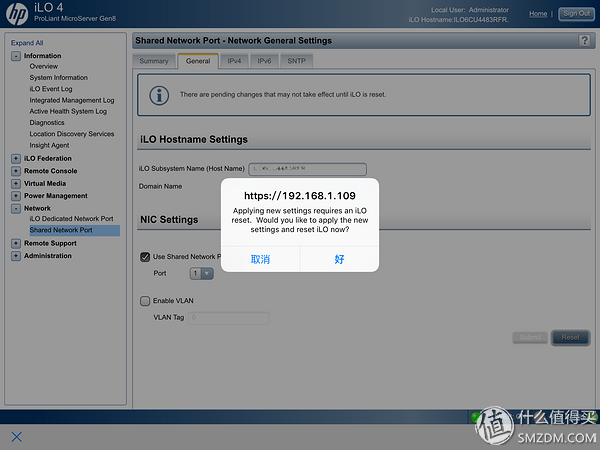
Task: Click the Reset button
Action: pyautogui.click(x=570, y=337)
